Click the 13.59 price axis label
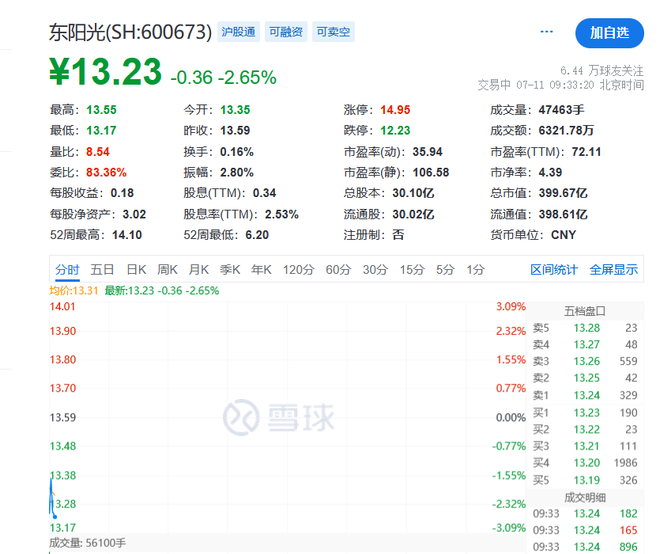The image size is (660, 554). 63,418
